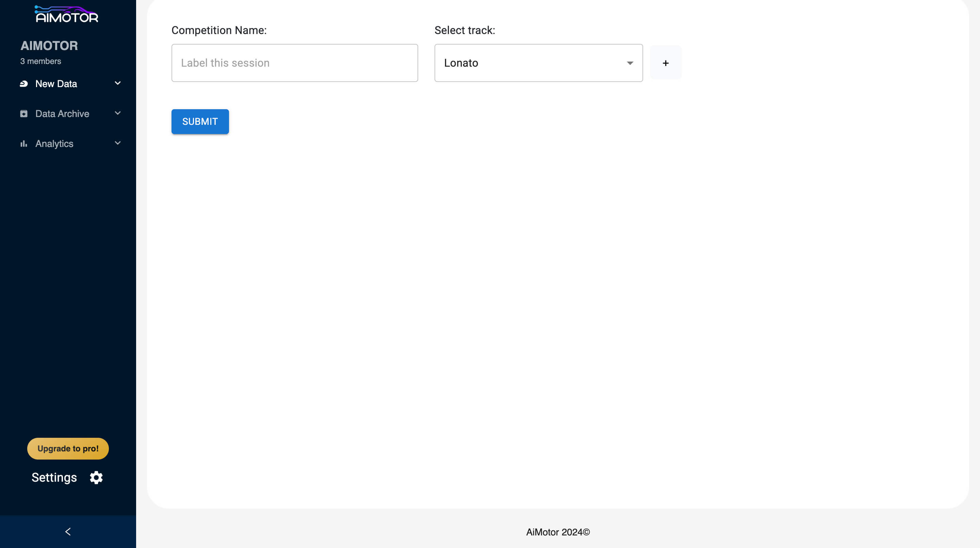Open the Data Archive menu item
The width and height of the screenshot is (980, 548).
62,114
